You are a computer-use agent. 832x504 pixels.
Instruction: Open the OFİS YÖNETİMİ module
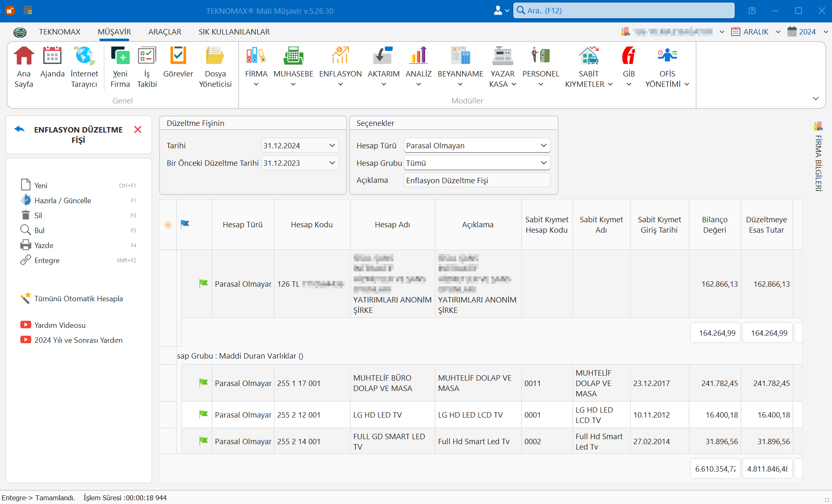point(667,67)
